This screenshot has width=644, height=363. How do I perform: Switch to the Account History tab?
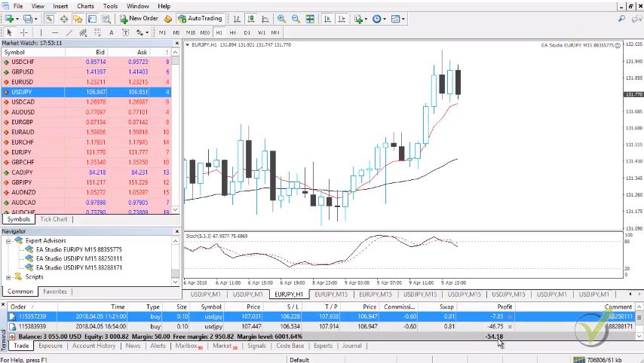click(x=94, y=346)
